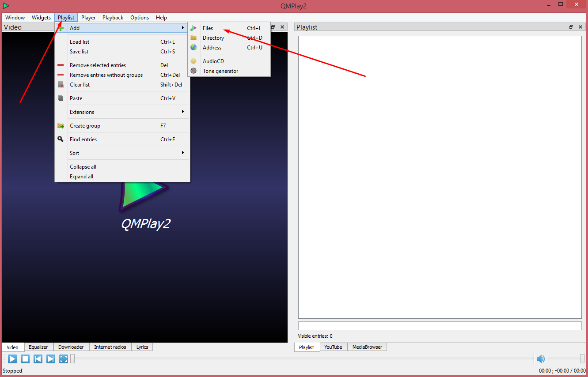
Task: Undock the Playlist panel with float icon
Action: coord(571,27)
